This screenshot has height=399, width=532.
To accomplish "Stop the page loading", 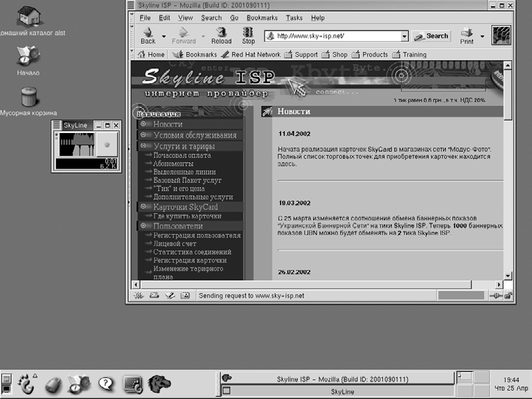I will click(x=248, y=35).
